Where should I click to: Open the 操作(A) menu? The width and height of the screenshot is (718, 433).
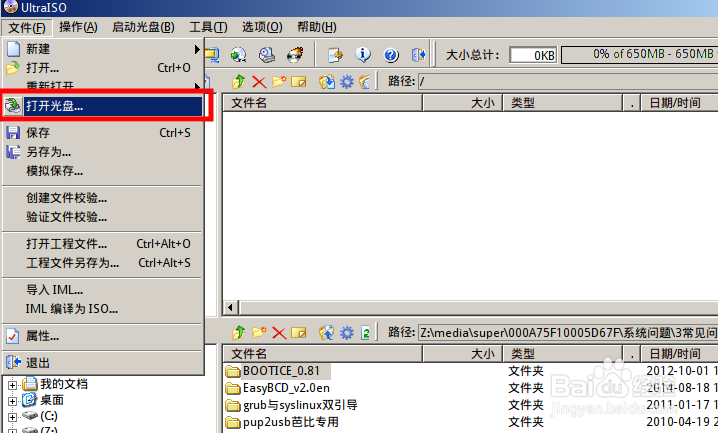[x=78, y=27]
